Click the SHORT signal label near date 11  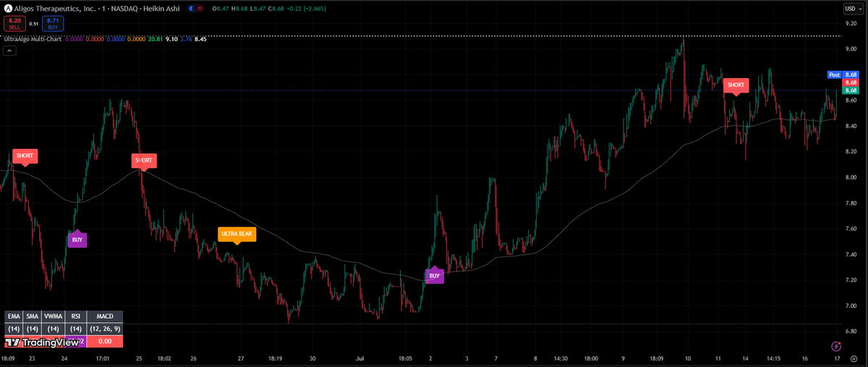coord(736,85)
